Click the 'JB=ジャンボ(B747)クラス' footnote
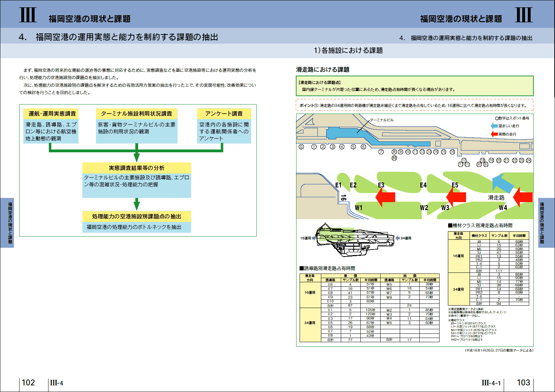Image resolution: width=555 pixels, height=392 pixels. (468, 323)
